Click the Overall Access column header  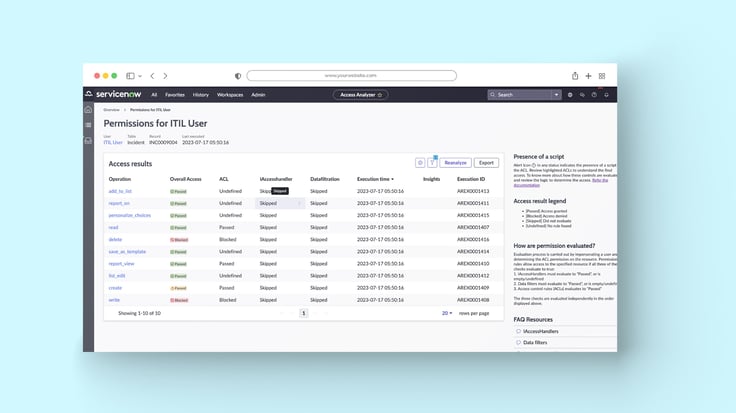point(185,179)
